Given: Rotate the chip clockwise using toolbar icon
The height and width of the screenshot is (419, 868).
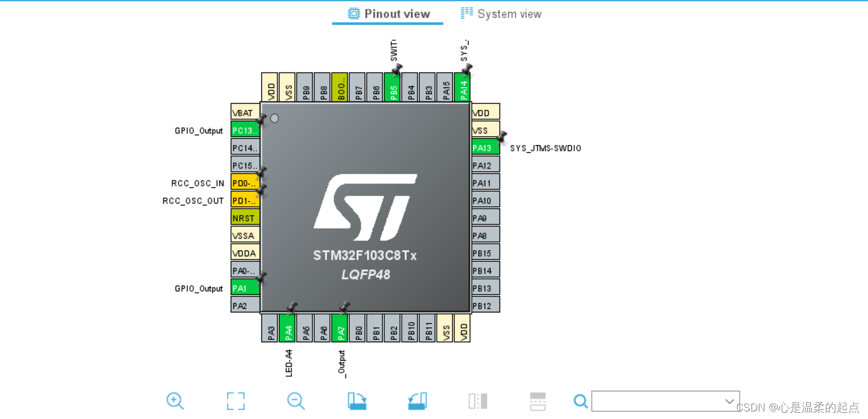Looking at the screenshot, I should click(x=357, y=401).
